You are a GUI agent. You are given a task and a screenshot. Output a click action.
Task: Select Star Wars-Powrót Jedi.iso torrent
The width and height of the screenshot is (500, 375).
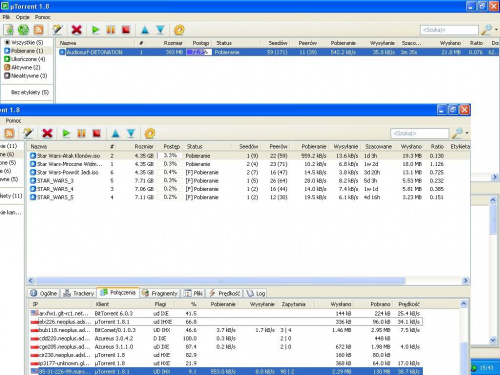tap(249, 172)
